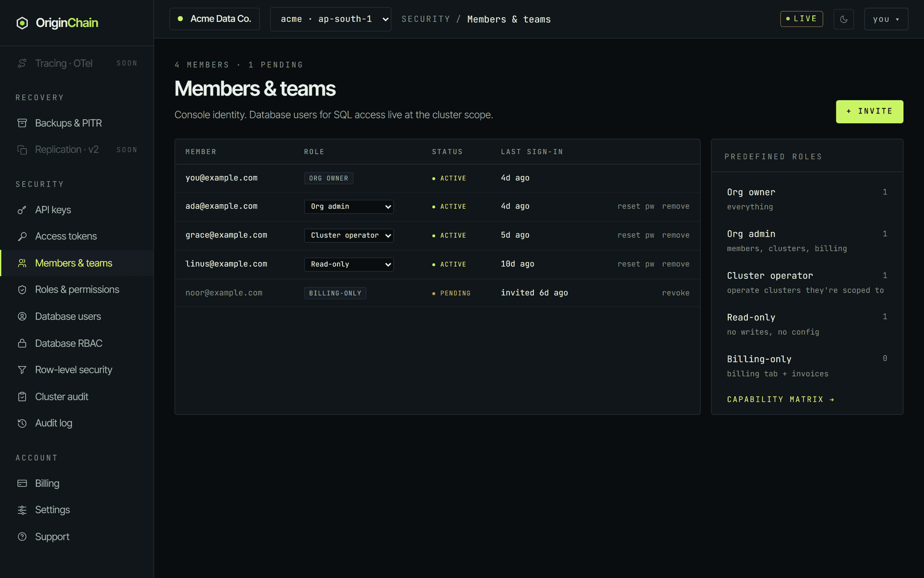The width and height of the screenshot is (924, 578).
Task: Click Cluster operator predefined role
Action: [x=807, y=283]
